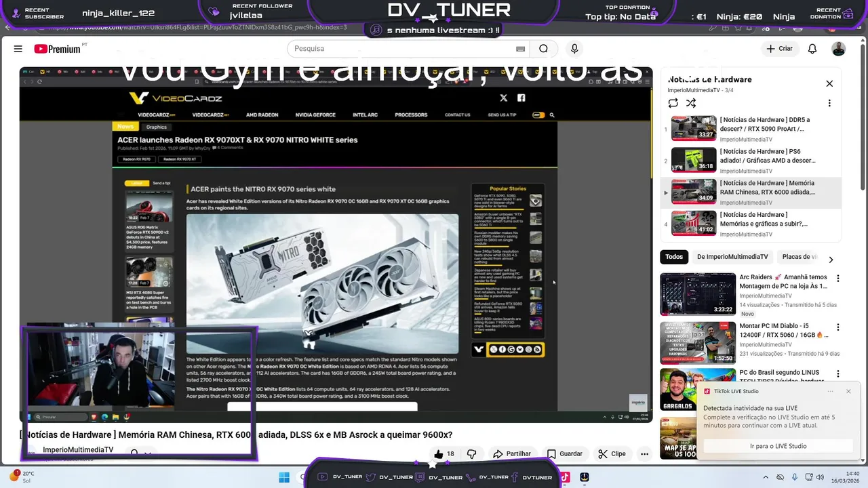The width and height of the screenshot is (868, 488).
Task: Go to the YouTube Premium home logo
Action: [x=58, y=49]
